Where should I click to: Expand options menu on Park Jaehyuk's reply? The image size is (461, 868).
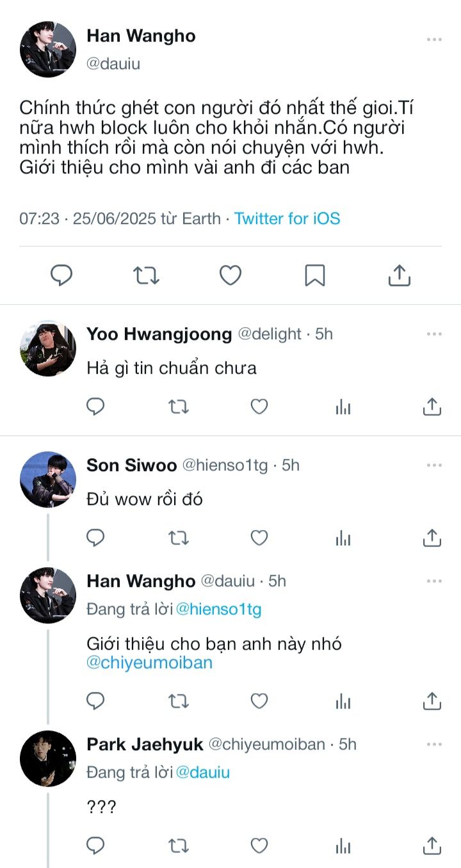click(x=434, y=744)
